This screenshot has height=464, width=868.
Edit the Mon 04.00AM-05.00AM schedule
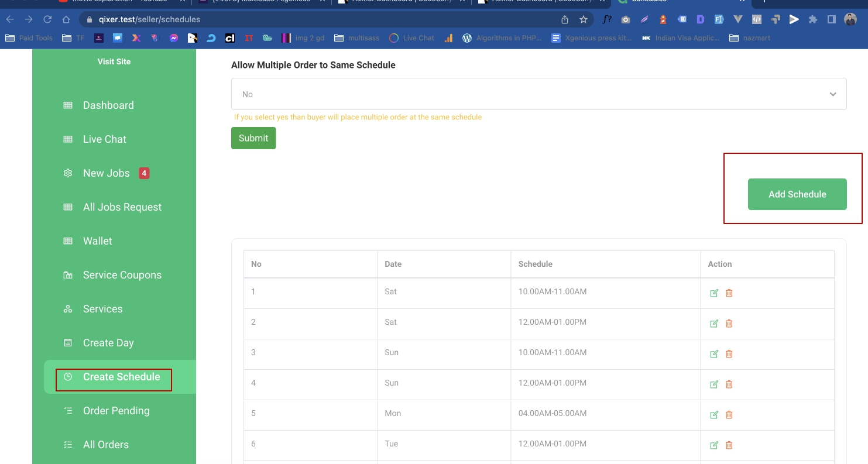pyautogui.click(x=713, y=415)
